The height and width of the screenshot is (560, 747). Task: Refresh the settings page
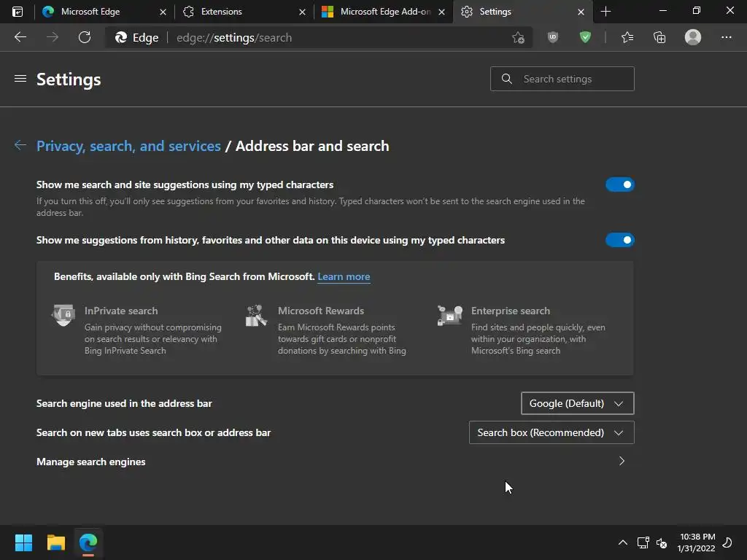85,37
